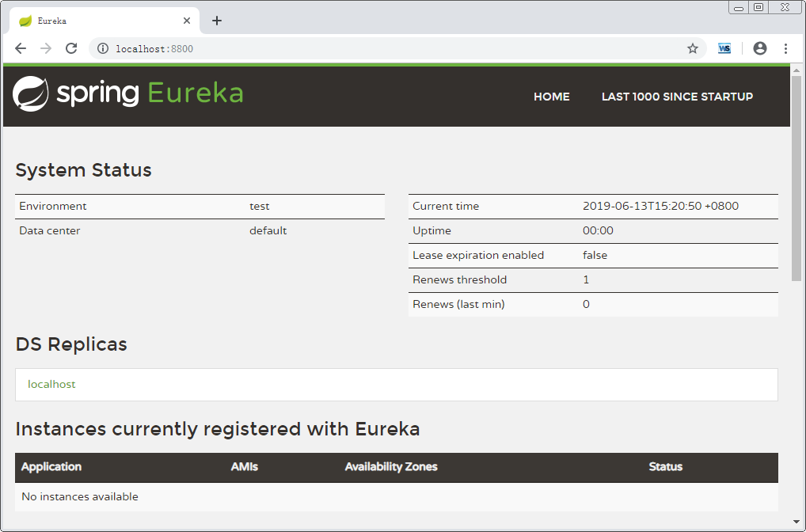The height and width of the screenshot is (532, 806).
Task: Click the Status column header
Action: [665, 467]
